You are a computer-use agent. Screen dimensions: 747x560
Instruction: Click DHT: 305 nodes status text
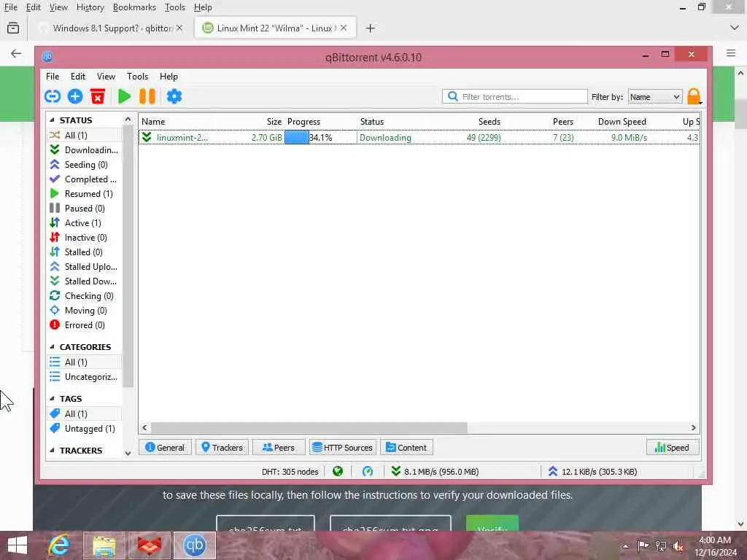(x=290, y=472)
